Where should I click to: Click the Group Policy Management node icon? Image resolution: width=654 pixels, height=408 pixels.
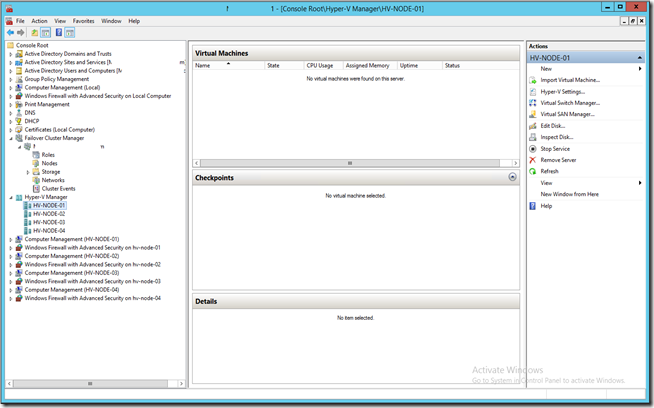pyautogui.click(x=19, y=79)
